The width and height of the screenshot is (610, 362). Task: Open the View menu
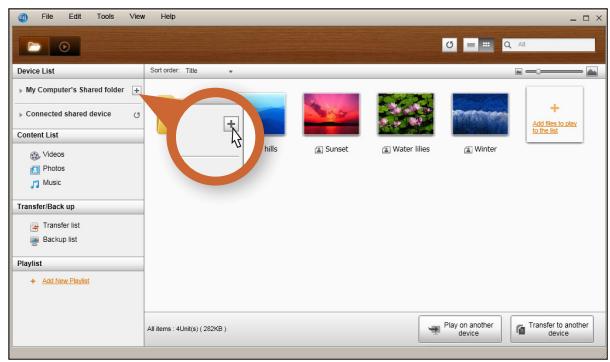[x=137, y=17]
